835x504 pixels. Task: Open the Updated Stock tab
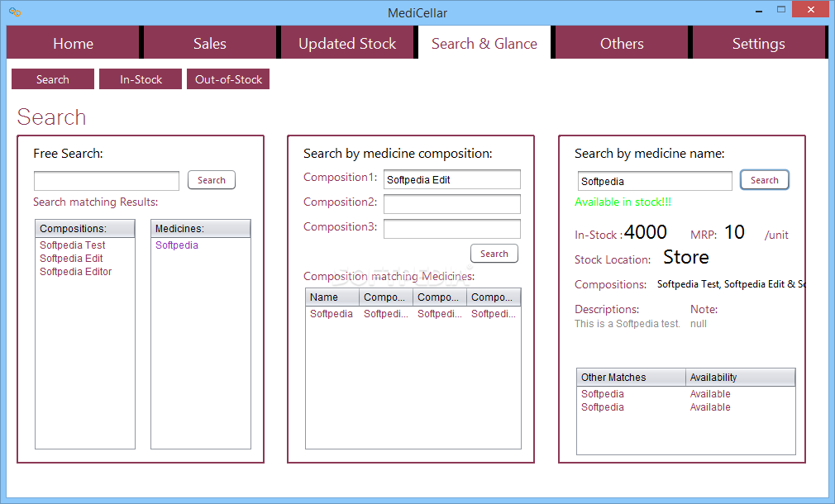tap(347, 43)
